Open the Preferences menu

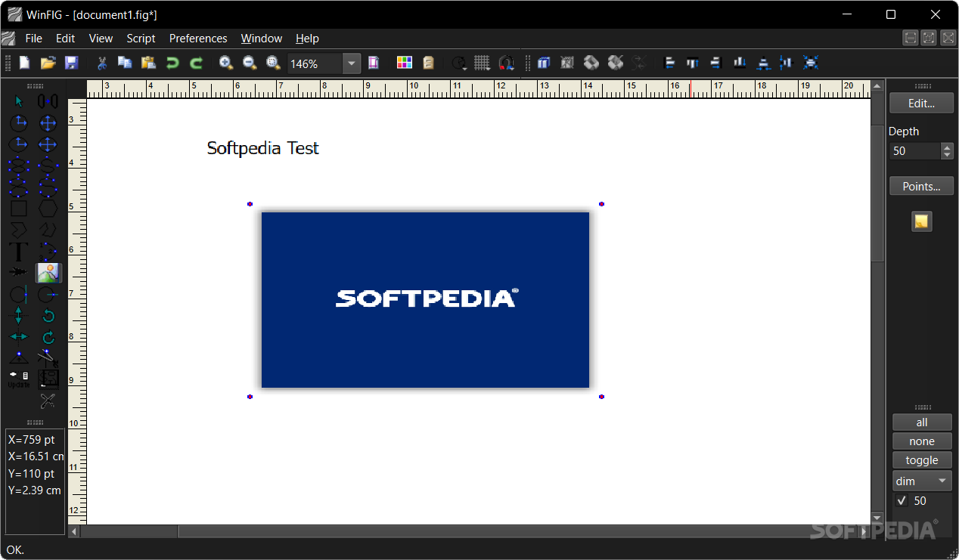click(x=198, y=39)
